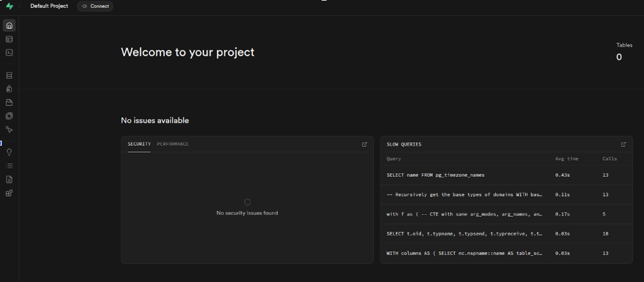Click the 0.43s average time value

point(563,175)
